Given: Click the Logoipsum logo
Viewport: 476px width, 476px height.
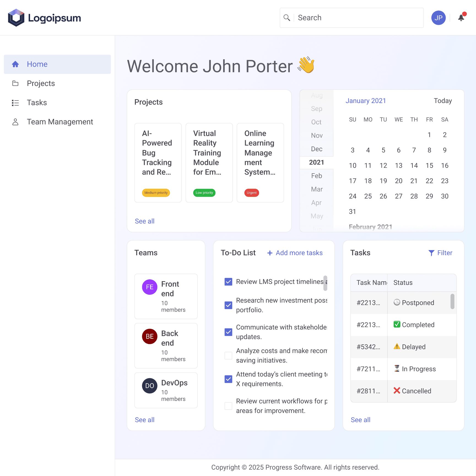Looking at the screenshot, I should tap(44, 18).
